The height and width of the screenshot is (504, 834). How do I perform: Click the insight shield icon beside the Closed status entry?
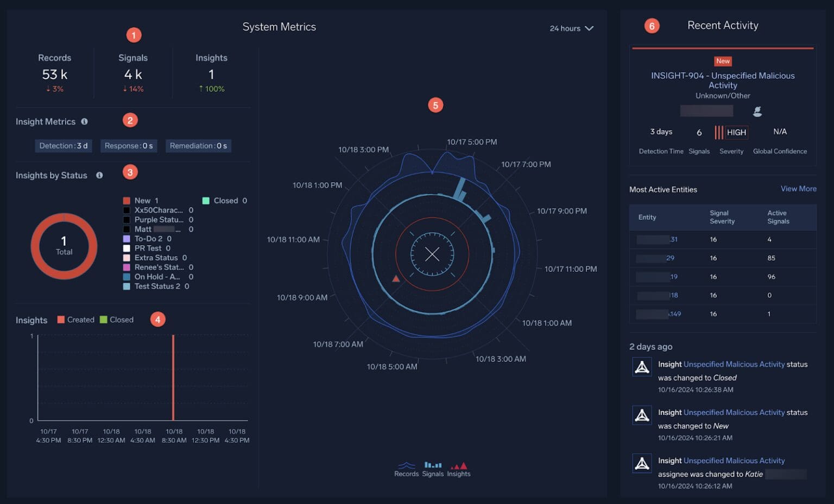point(642,367)
